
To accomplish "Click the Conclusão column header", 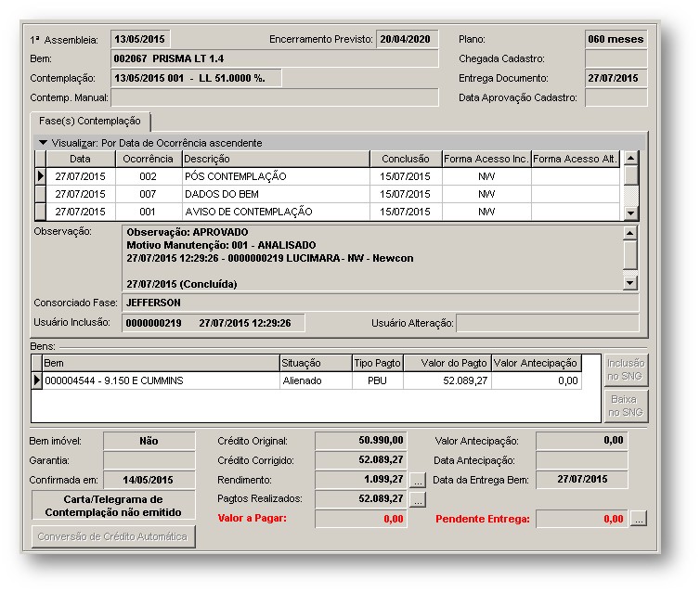I will pos(406,159).
